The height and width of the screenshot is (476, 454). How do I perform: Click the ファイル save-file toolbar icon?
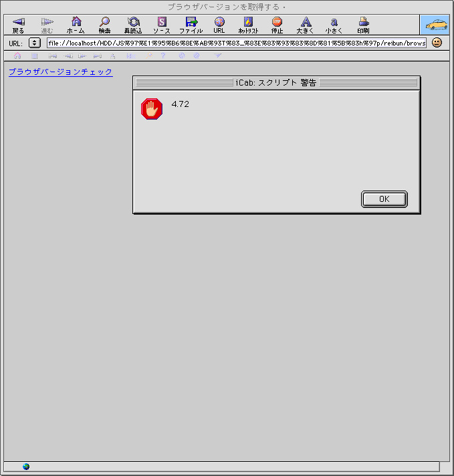[191, 25]
